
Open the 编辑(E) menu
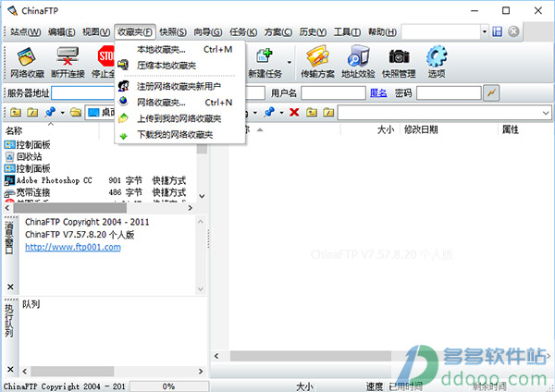pyautogui.click(x=62, y=32)
